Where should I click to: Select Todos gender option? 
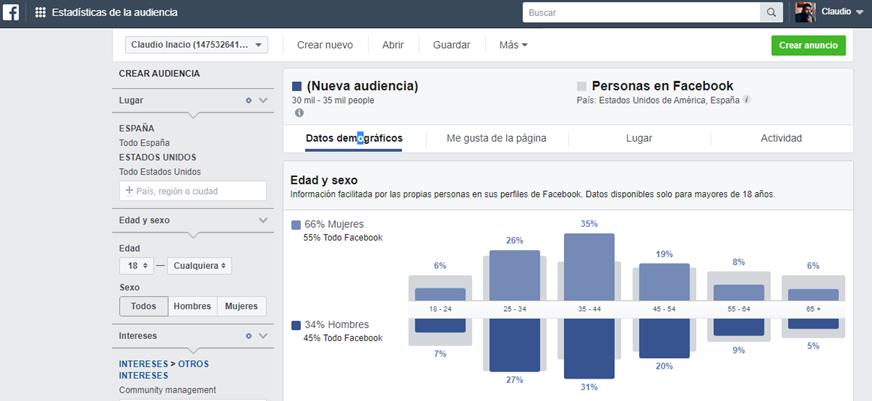pos(143,306)
